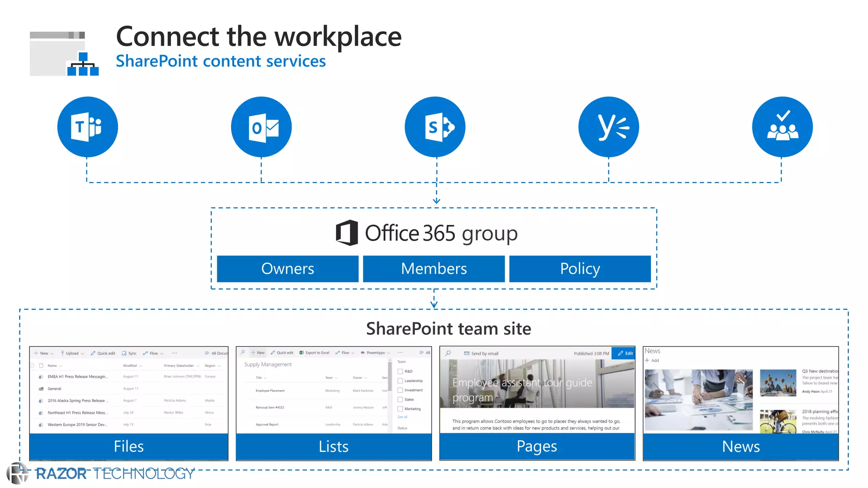The height and width of the screenshot is (488, 868).
Task: Click the Microsoft Teams circle icon
Action: [87, 127]
